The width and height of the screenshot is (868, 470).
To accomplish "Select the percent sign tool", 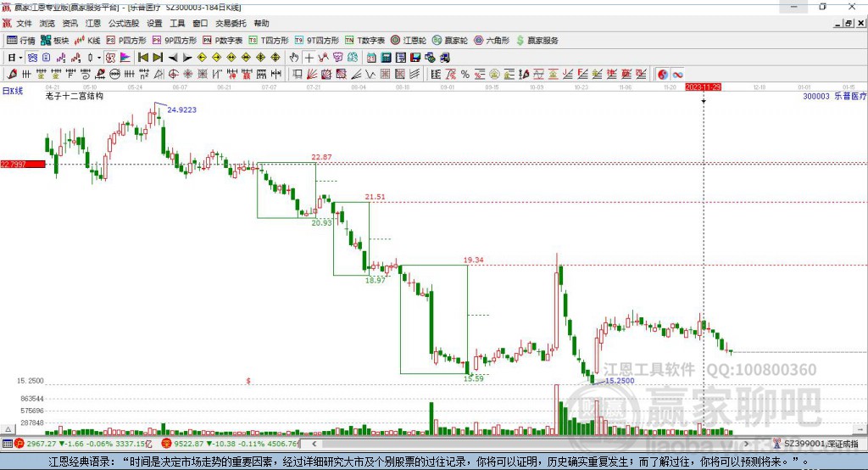I will pos(465,75).
